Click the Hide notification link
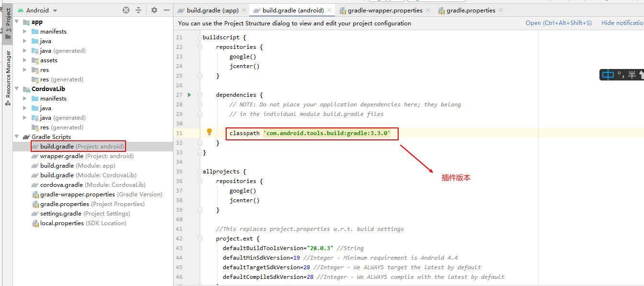 622,23
